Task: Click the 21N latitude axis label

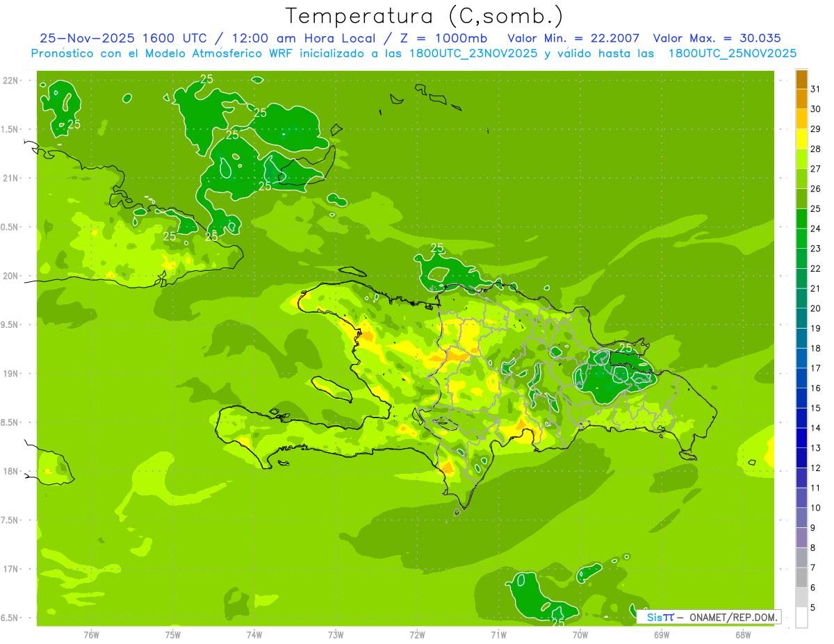Action: [10, 178]
